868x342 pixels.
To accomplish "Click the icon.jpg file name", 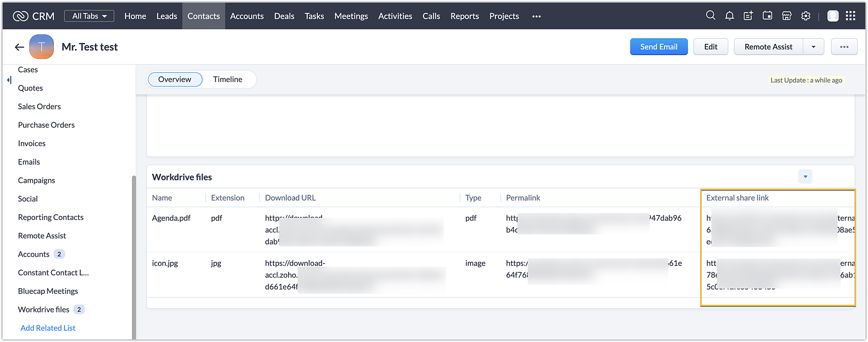I will tap(165, 263).
